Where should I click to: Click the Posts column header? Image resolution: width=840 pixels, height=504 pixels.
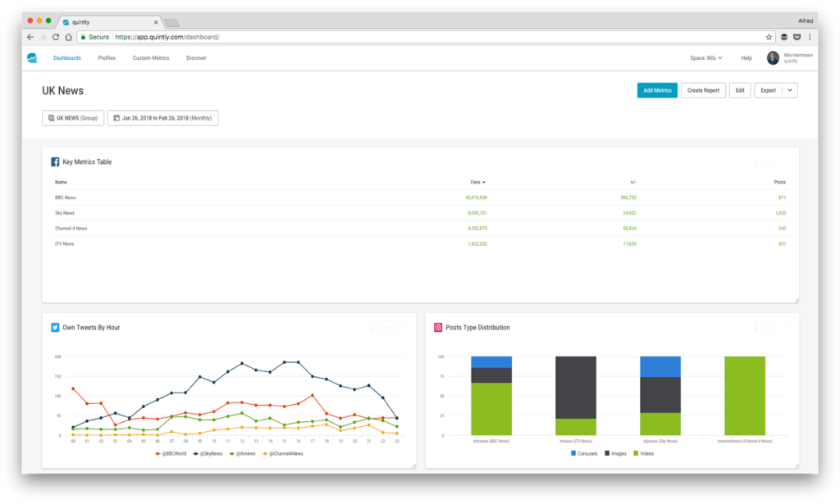click(x=780, y=183)
